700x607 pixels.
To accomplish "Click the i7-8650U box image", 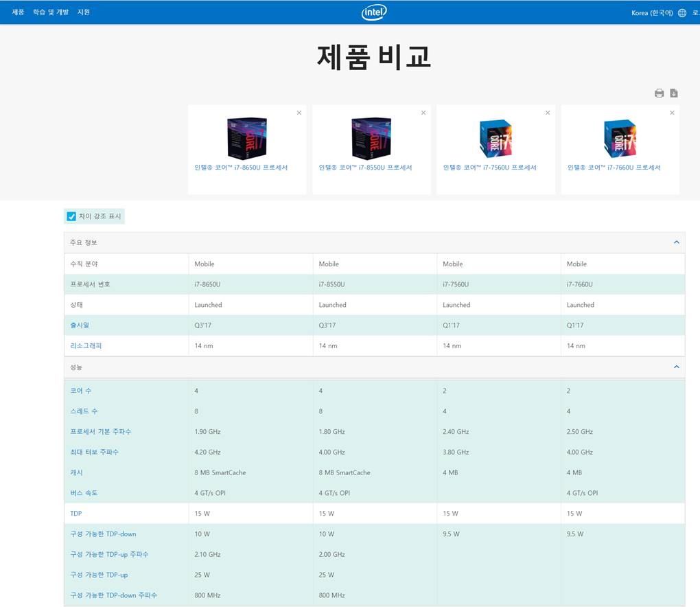I will coord(247,138).
